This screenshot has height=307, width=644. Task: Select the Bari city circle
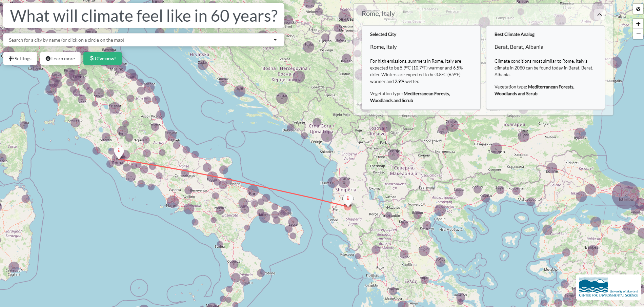point(253,190)
